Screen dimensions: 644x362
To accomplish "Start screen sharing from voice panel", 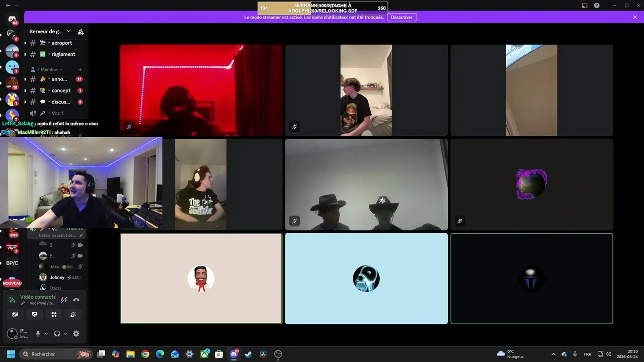I will coord(34,314).
